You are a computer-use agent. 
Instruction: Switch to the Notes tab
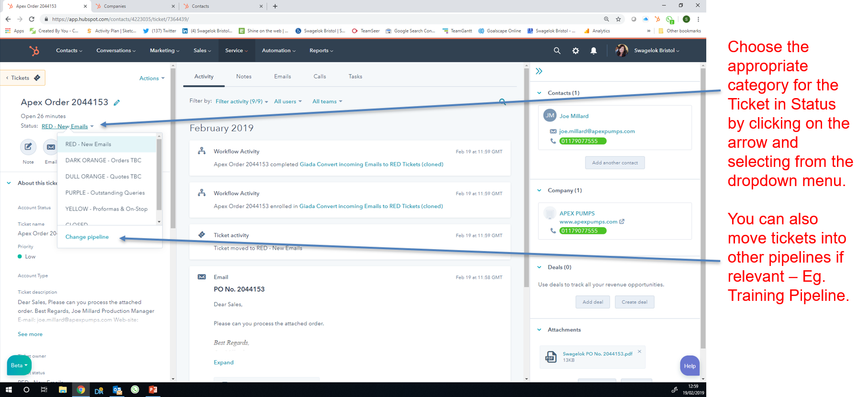coord(244,77)
